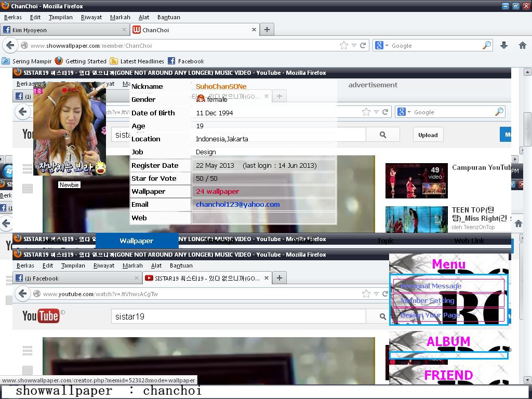The width and height of the screenshot is (532, 399).
Task: Close the ChanChoi tab
Action: click(x=254, y=30)
